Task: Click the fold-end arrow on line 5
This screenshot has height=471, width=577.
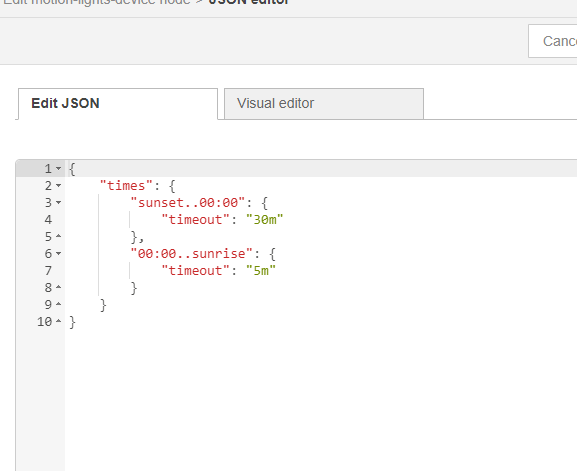Action: click(x=59, y=236)
